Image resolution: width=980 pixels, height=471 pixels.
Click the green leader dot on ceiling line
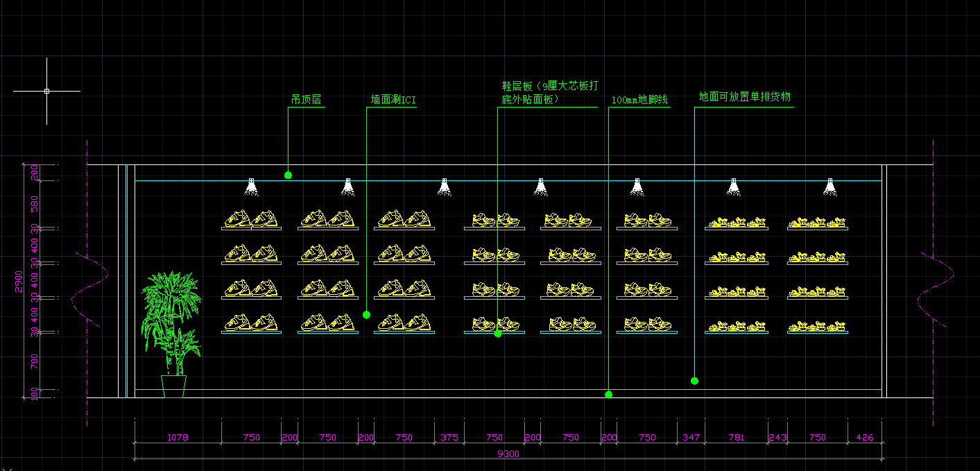pyautogui.click(x=288, y=175)
